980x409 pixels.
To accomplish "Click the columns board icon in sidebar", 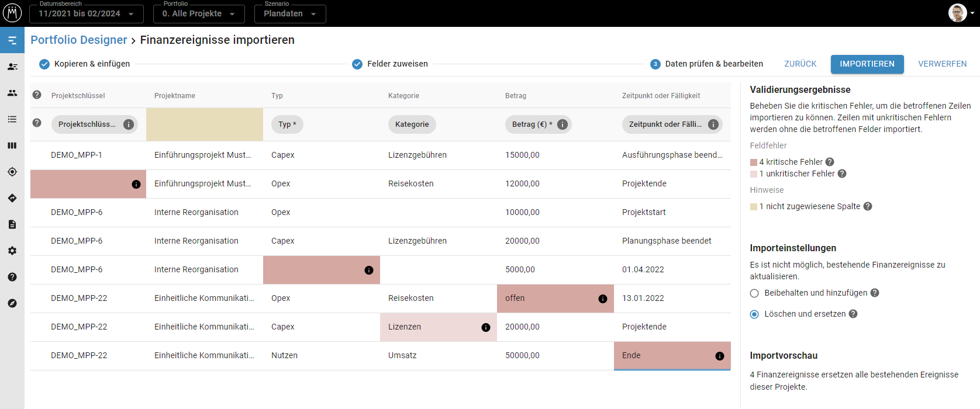I will click(x=12, y=145).
